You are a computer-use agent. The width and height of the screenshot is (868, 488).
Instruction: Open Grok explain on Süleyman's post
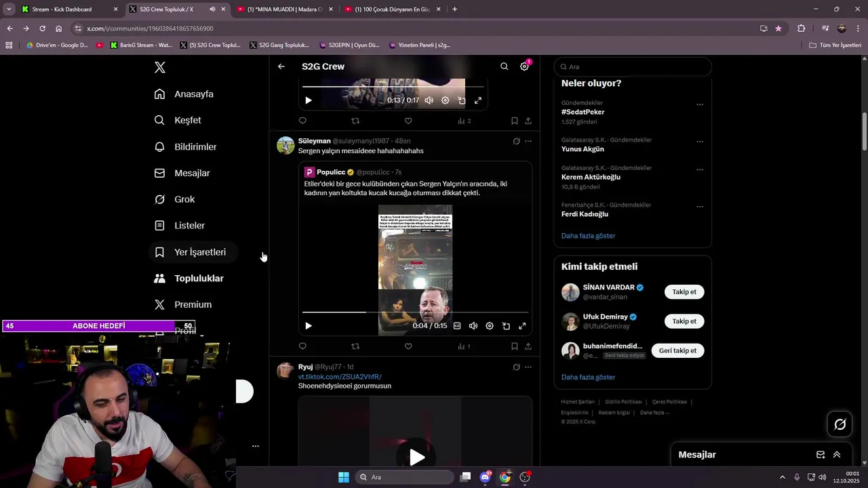[x=516, y=141]
